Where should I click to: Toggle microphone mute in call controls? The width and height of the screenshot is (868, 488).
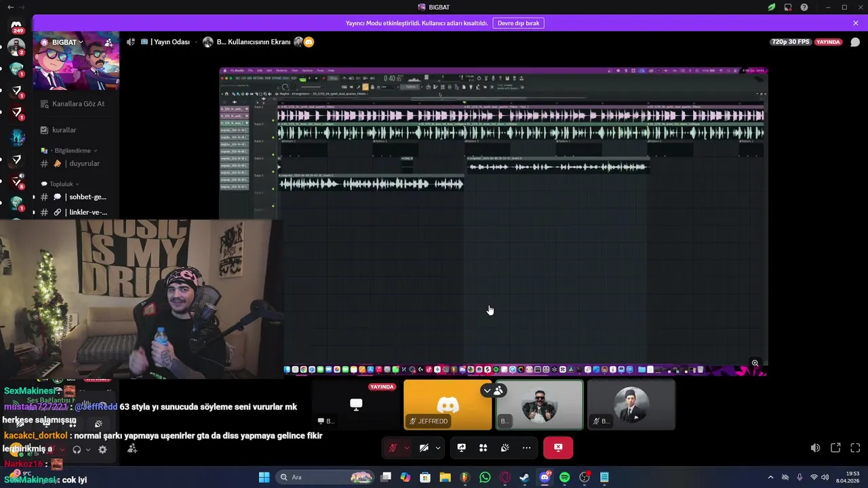[392, 448]
